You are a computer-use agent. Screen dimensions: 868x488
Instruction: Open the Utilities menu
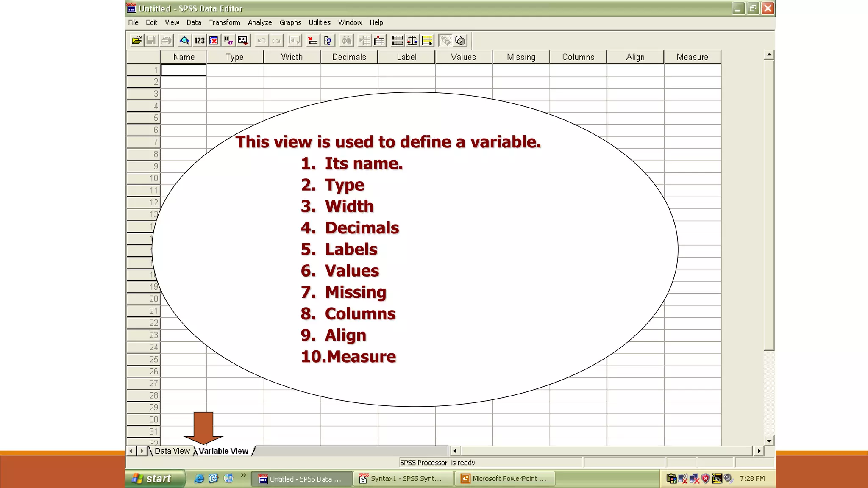click(320, 22)
